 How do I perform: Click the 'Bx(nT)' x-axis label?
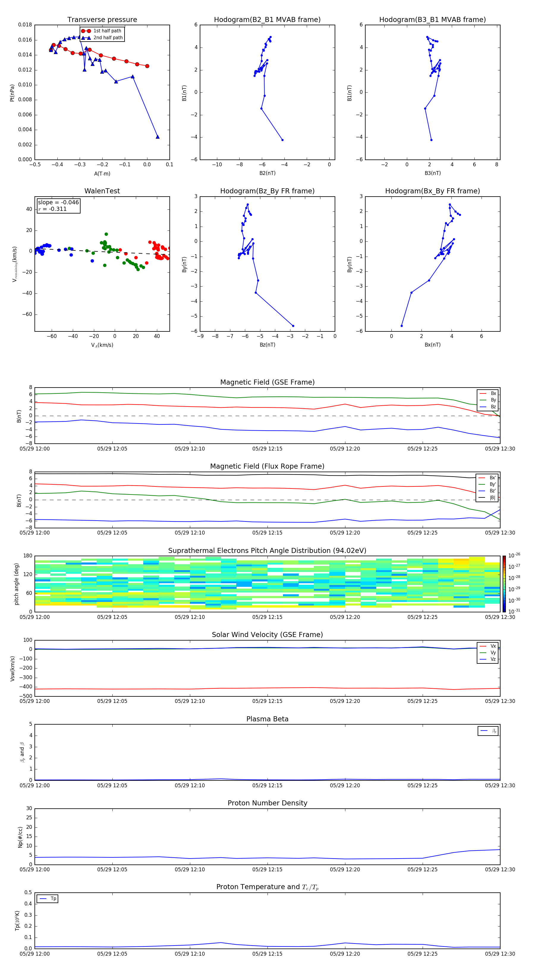coord(432,345)
